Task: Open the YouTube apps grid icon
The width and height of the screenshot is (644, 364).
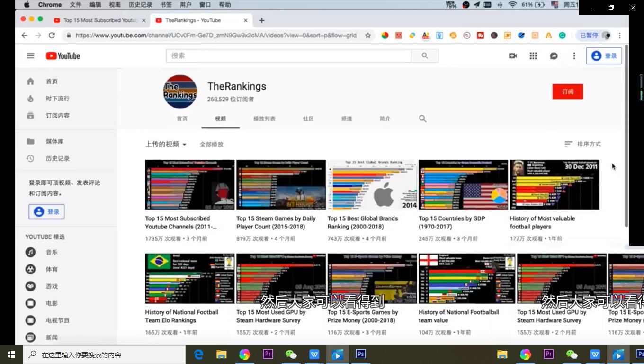Action: tap(533, 56)
